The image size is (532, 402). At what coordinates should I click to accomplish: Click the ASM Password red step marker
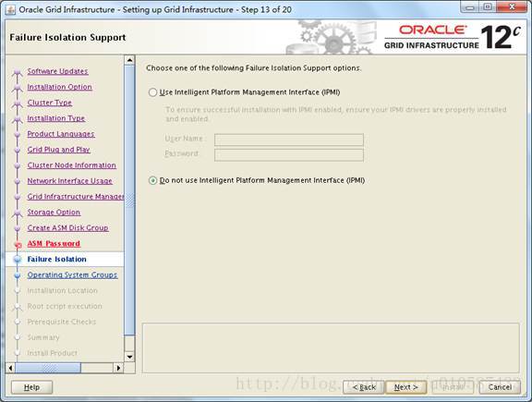click(18, 245)
